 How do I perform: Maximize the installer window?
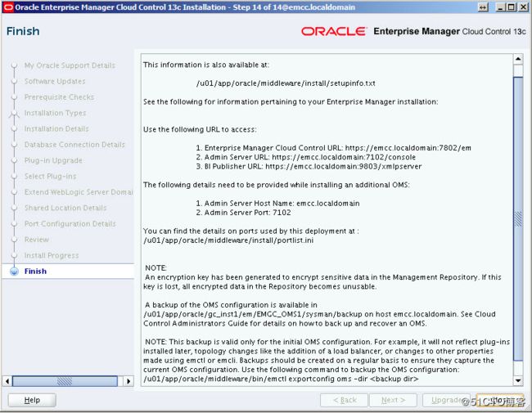coord(512,7)
